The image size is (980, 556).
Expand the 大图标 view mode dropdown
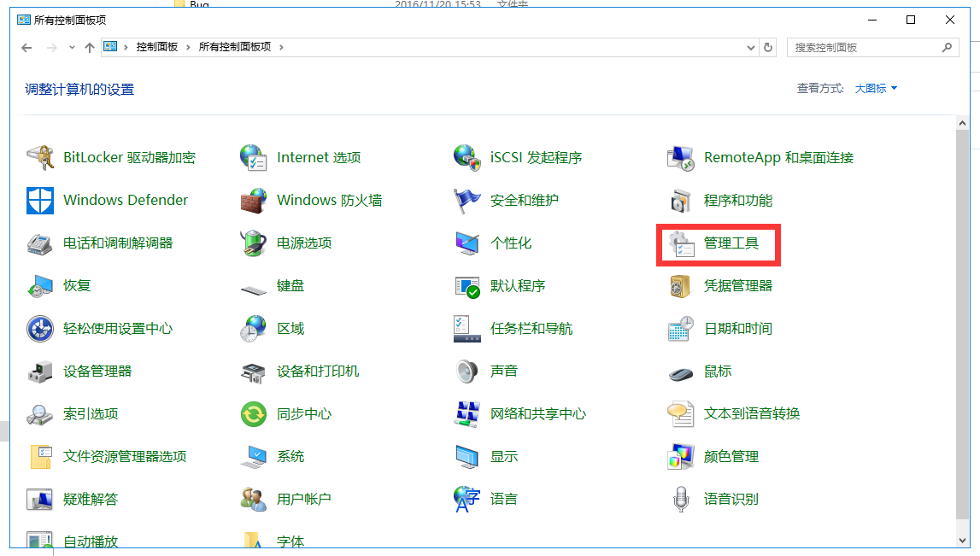pyautogui.click(x=877, y=89)
